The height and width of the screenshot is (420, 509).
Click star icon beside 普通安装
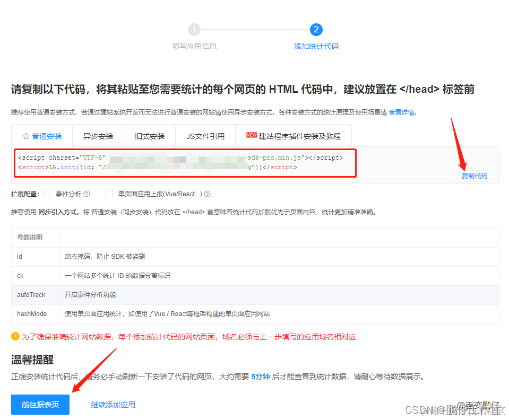point(26,136)
